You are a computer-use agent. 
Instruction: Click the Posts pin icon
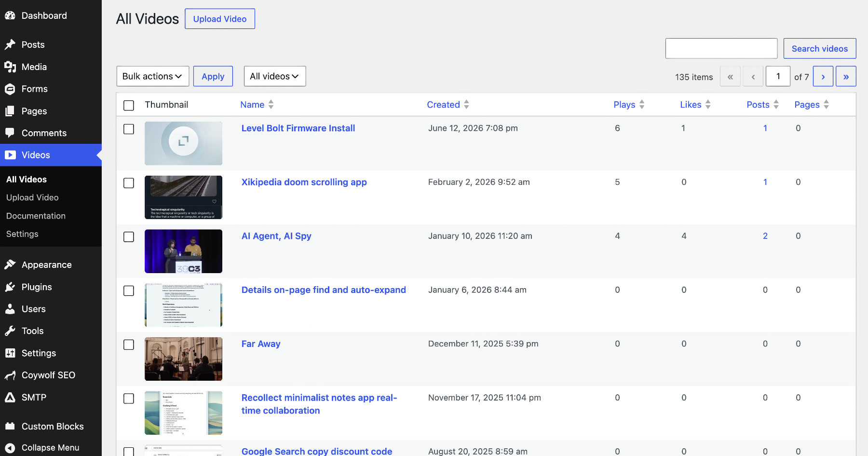click(10, 44)
